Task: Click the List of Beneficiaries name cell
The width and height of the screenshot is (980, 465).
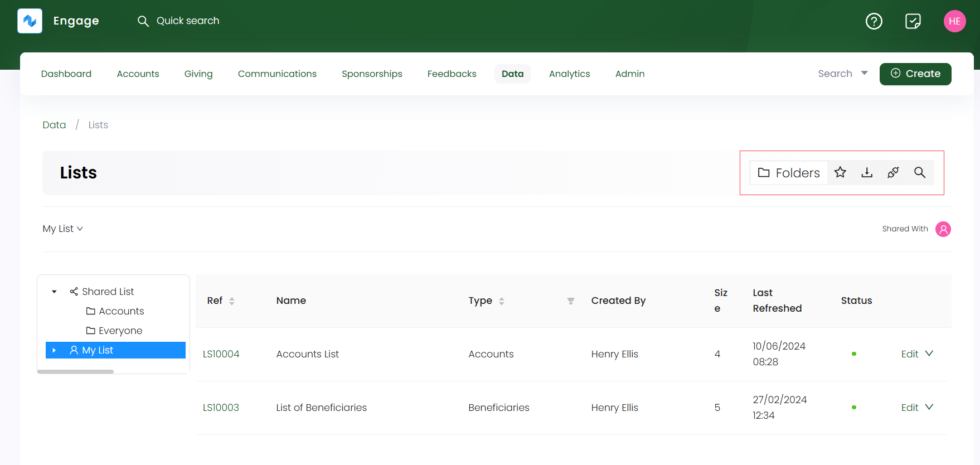Action: point(322,408)
